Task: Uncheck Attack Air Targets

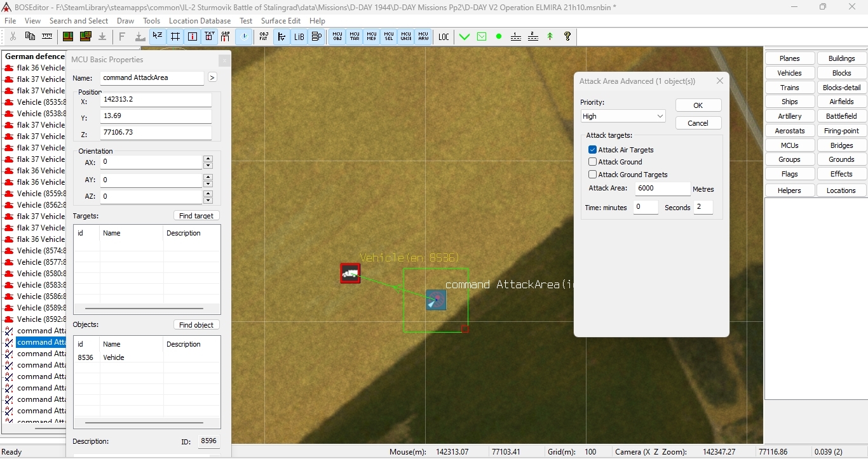Action: (592, 150)
